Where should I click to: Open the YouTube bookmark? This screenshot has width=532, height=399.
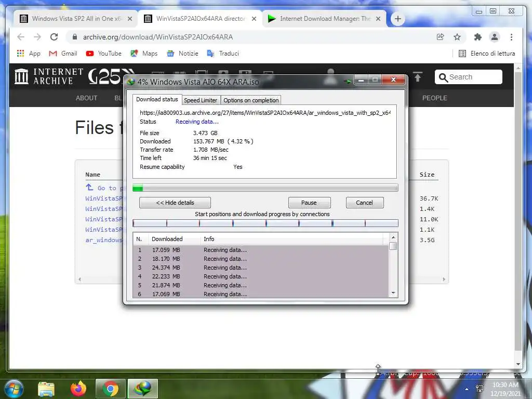pyautogui.click(x=104, y=54)
